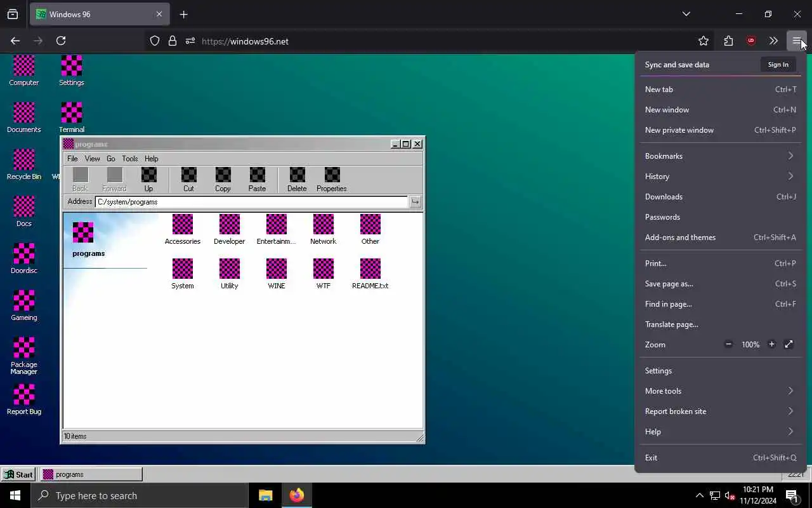Launch the Package Manager desktop icon
The height and width of the screenshot is (508, 812).
[x=24, y=356]
